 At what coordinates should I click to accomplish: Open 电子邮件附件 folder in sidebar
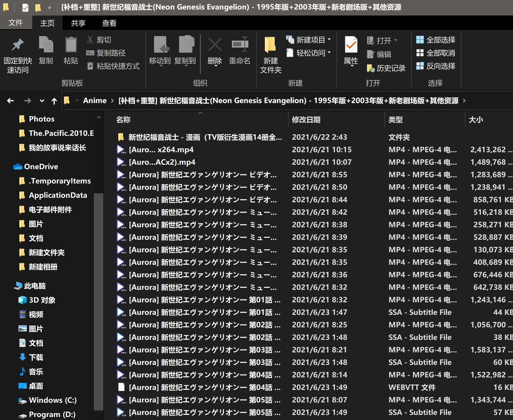pyautogui.click(x=45, y=209)
